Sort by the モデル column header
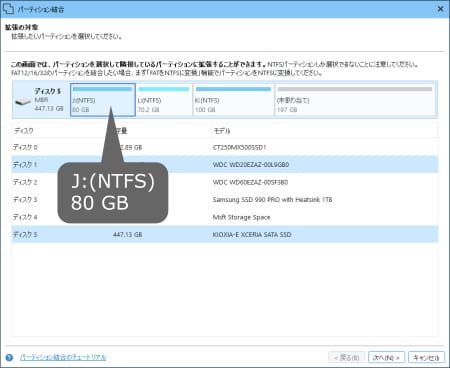This screenshot has height=368, width=450. click(x=222, y=131)
